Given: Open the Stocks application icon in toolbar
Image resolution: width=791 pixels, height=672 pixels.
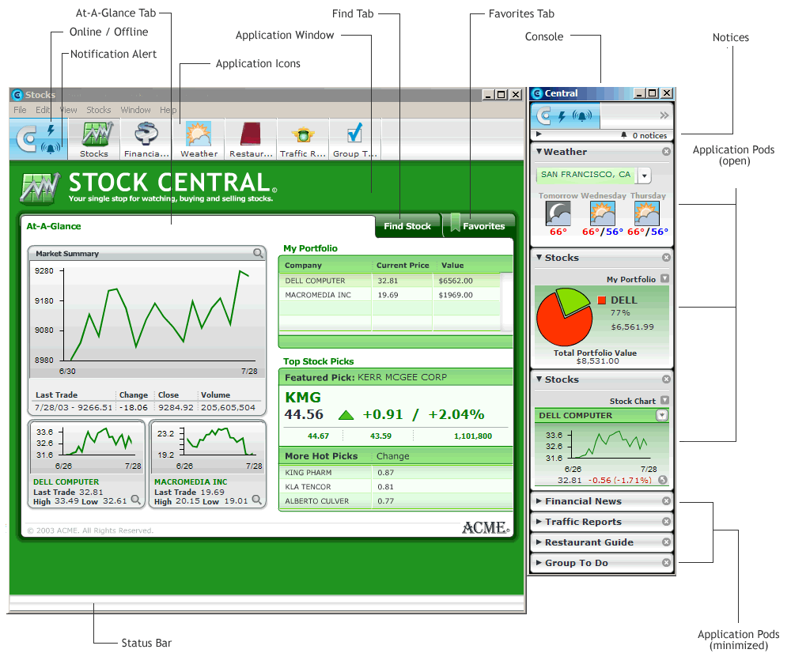Looking at the screenshot, I should click(x=94, y=139).
